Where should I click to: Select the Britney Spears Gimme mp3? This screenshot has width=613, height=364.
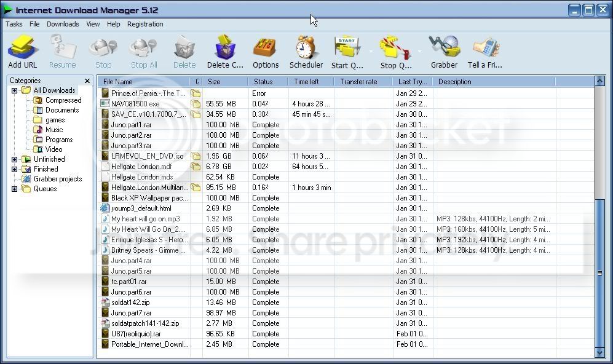pyautogui.click(x=346, y=250)
